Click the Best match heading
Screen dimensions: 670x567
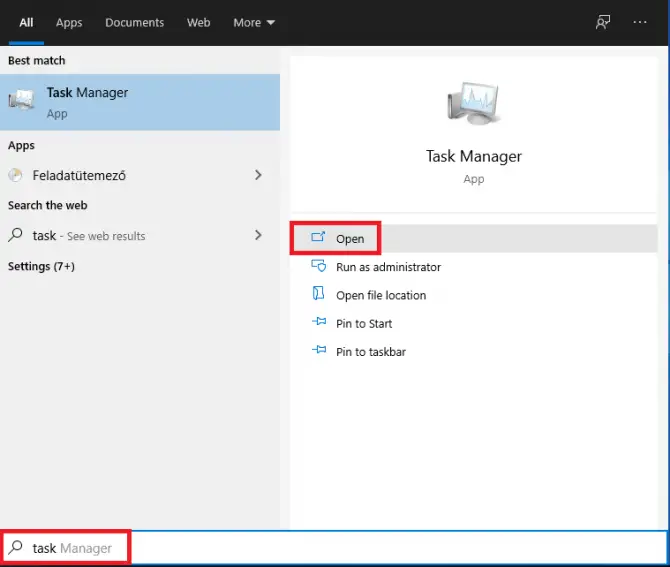37,61
